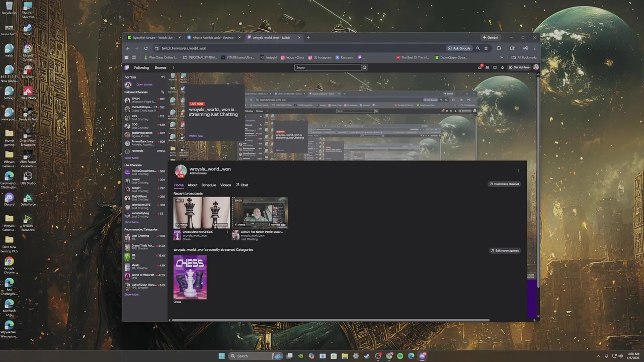Screen dimensions: 644x362
Task: Bookmark this page with the star icon
Action: point(486,48)
